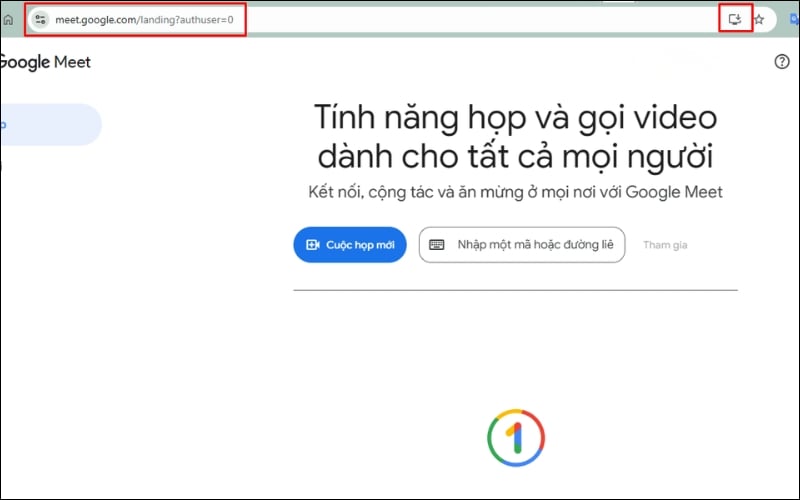Screen dimensions: 800x500
Task: Click the Google Meet logo
Action: tap(45, 62)
